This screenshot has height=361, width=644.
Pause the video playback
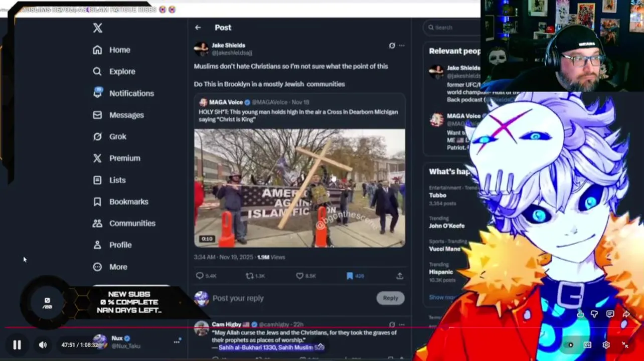pyautogui.click(x=17, y=345)
